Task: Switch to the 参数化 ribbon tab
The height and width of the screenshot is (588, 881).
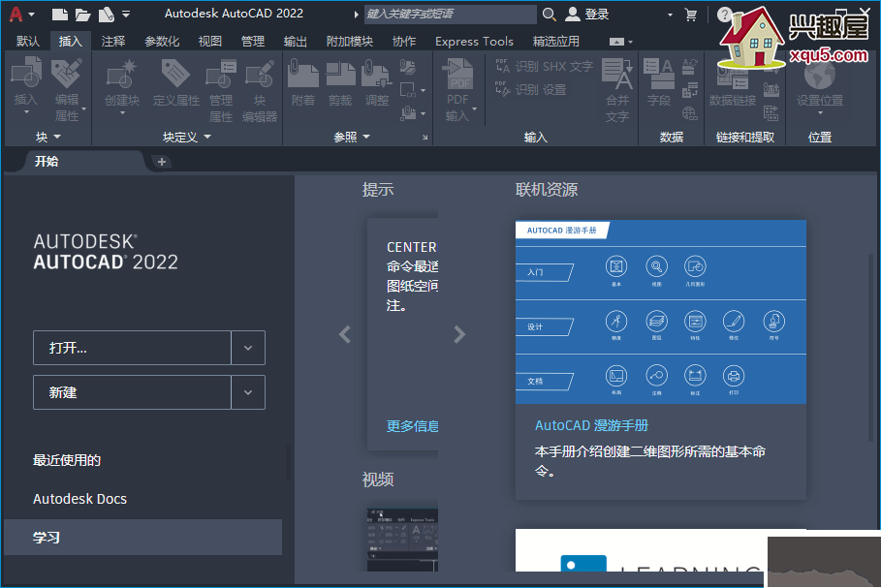Action: point(162,41)
